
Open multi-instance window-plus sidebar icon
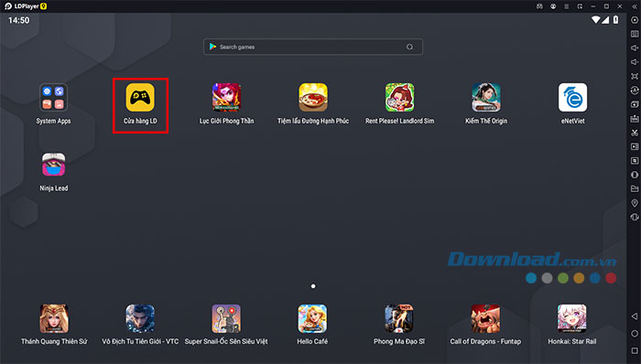(635, 104)
